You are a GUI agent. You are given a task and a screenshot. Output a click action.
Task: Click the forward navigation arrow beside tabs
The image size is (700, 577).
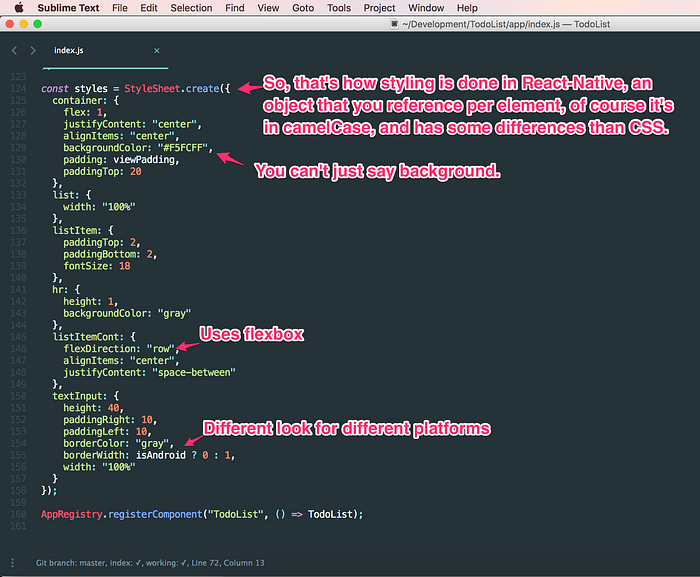click(33, 50)
